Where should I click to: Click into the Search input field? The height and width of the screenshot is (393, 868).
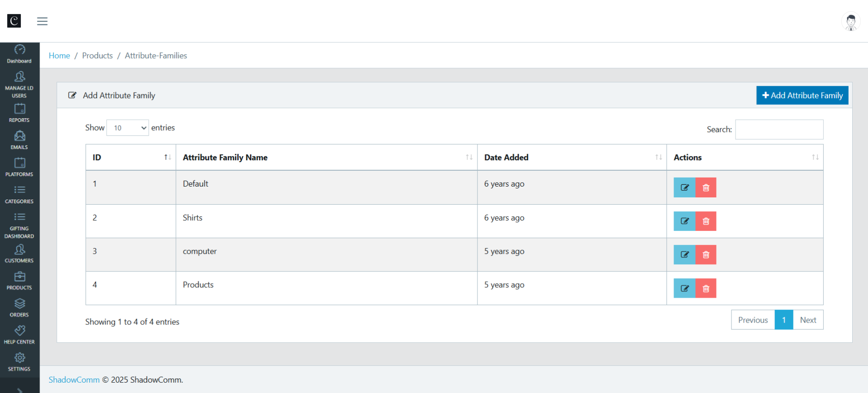pos(779,130)
